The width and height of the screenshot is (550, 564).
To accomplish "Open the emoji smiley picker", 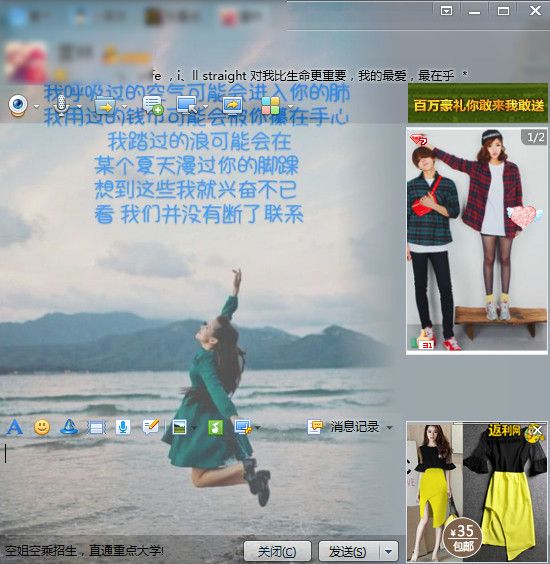I will click(x=42, y=427).
